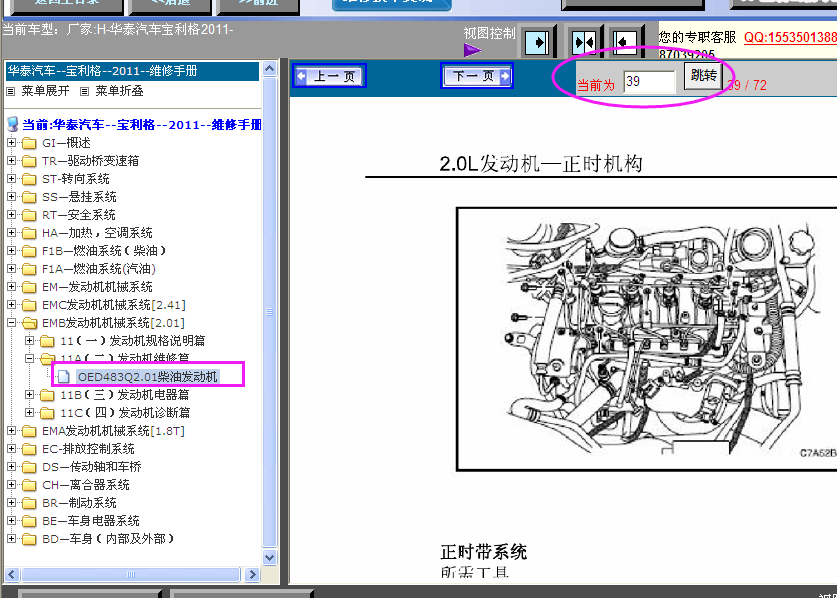The image size is (837, 598).
Task: Click the view control button with left arrow
Action: pos(626,42)
